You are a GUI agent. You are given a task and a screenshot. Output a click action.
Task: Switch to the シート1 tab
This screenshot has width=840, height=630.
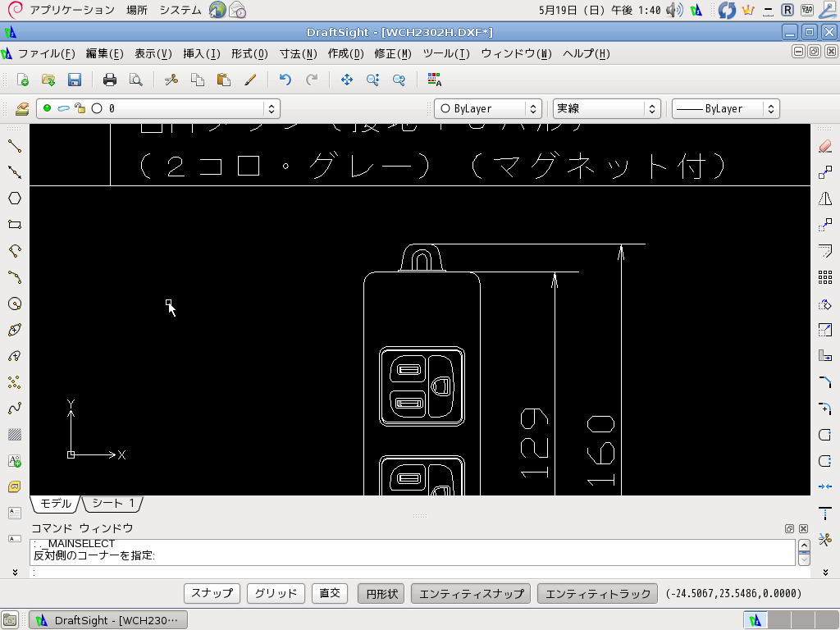(112, 503)
